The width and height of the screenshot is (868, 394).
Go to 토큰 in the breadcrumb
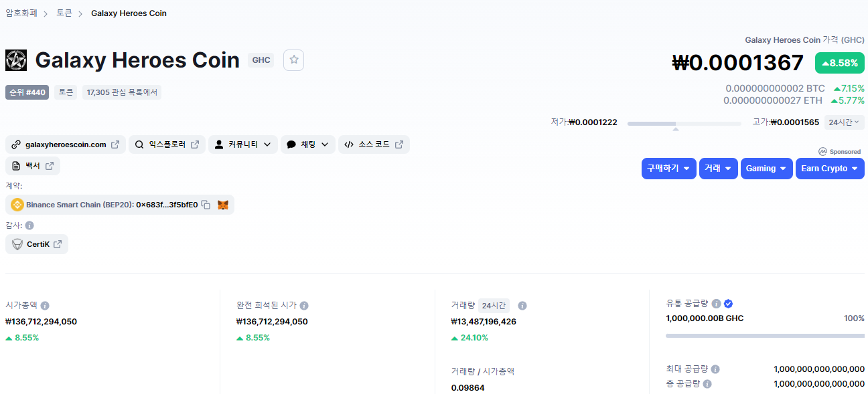[64, 13]
